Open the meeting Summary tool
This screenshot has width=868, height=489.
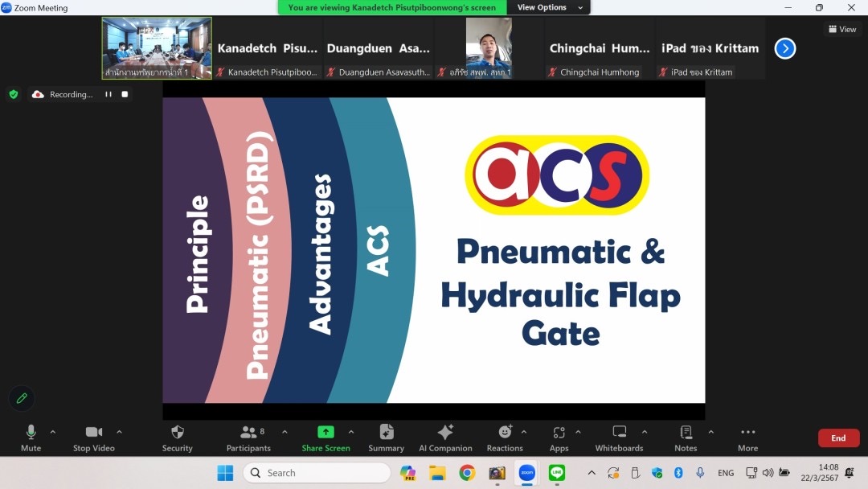coord(387,438)
